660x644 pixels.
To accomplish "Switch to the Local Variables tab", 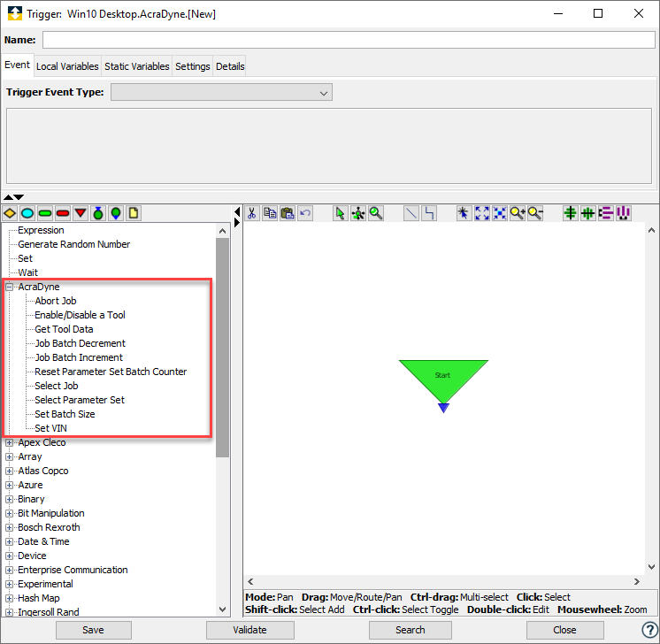I will point(67,66).
